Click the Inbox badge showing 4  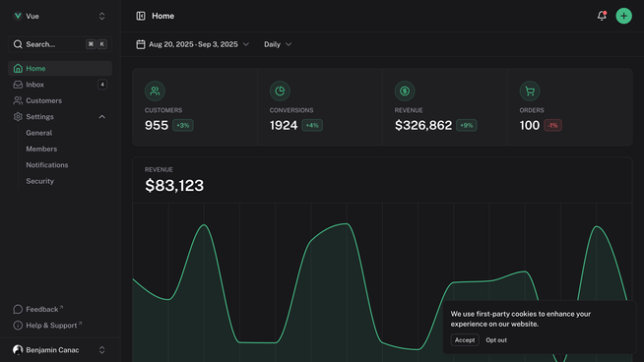(x=102, y=85)
